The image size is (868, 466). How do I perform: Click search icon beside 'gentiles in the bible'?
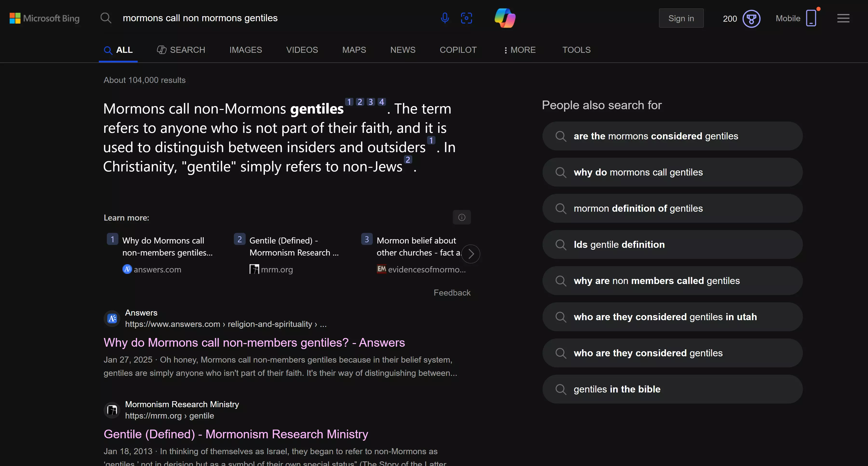pyautogui.click(x=561, y=389)
